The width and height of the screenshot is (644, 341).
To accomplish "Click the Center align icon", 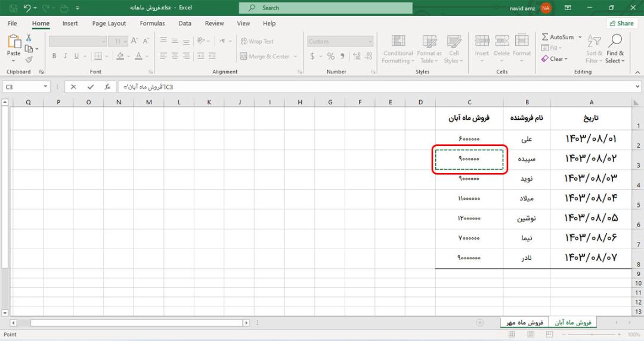I will point(175,56).
